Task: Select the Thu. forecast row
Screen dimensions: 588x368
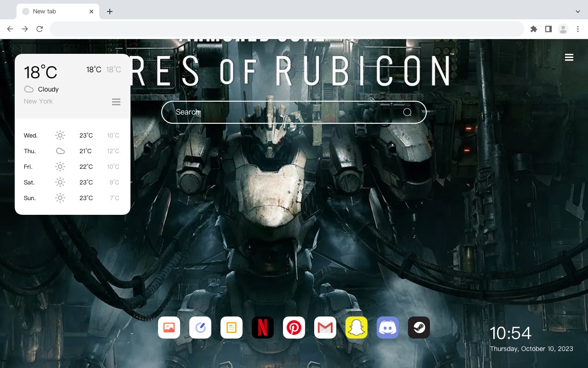Action: coord(73,151)
